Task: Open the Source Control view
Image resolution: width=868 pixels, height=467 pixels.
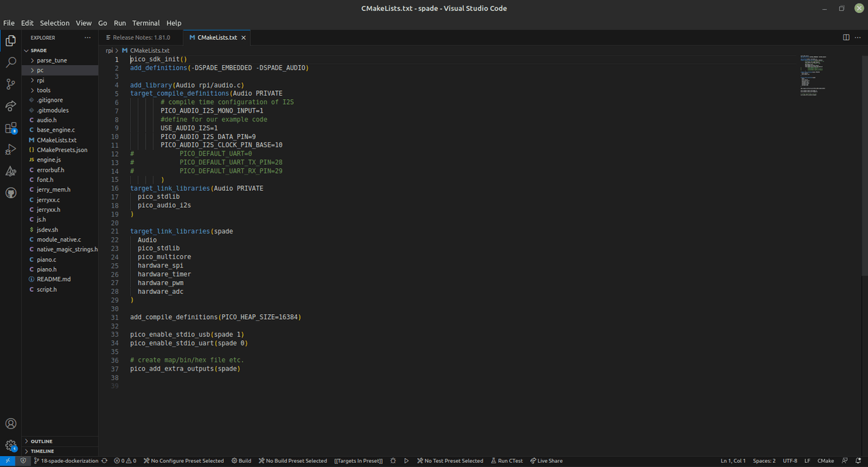Action: [x=11, y=84]
